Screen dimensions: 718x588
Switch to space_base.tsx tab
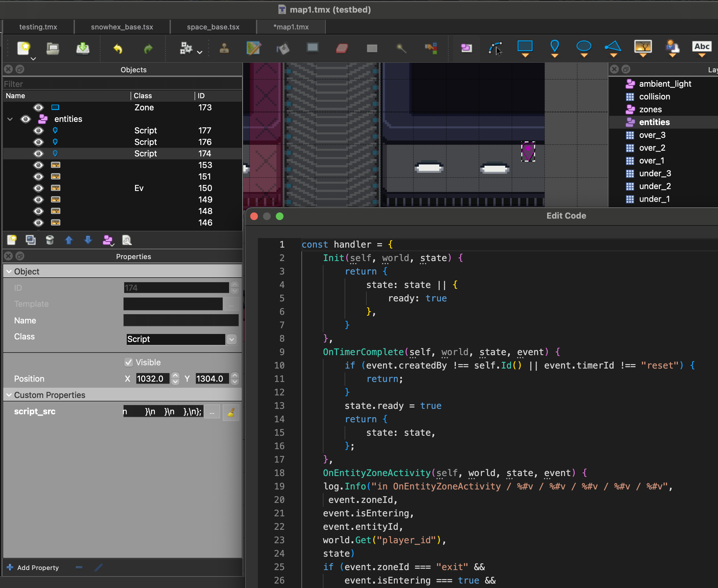(x=213, y=27)
